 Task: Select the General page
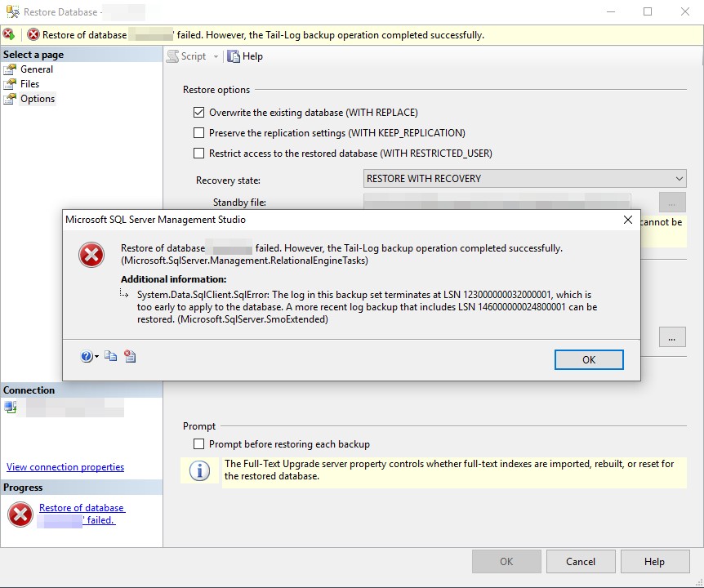point(37,69)
